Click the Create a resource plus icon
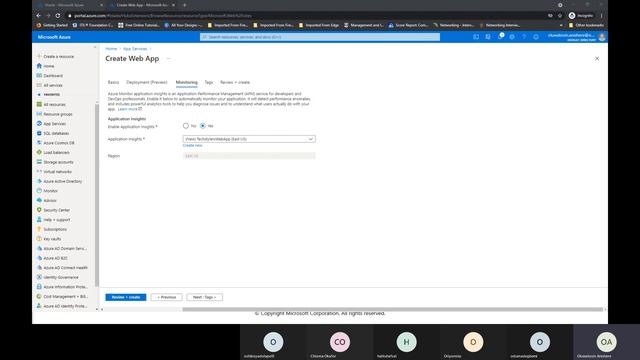 39,56
